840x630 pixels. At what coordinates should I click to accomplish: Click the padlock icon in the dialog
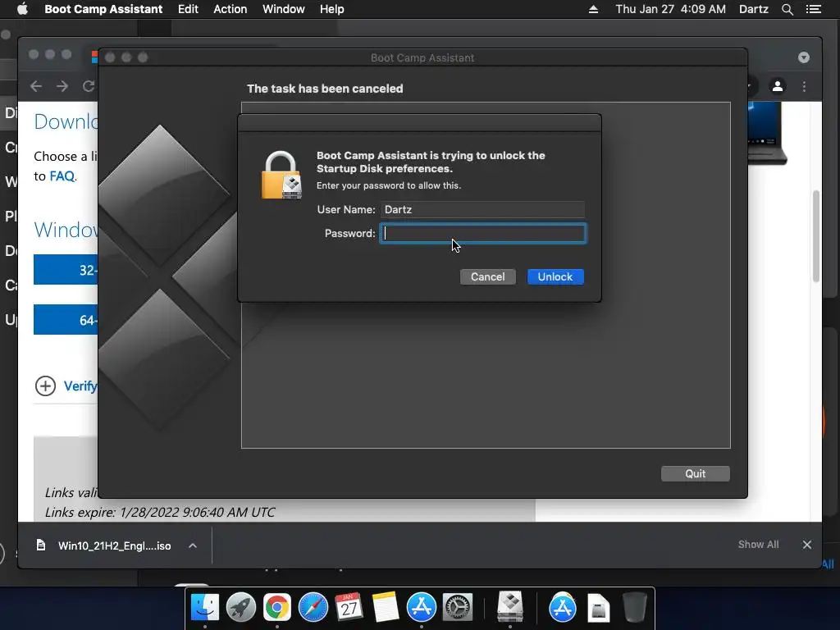[x=281, y=176]
